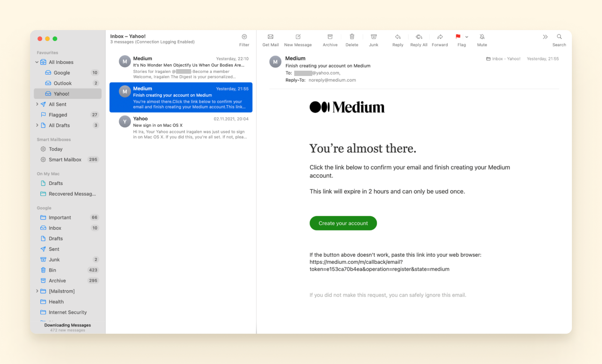Open Search in the toolbar
The width and height of the screenshot is (602, 364).
[559, 39]
